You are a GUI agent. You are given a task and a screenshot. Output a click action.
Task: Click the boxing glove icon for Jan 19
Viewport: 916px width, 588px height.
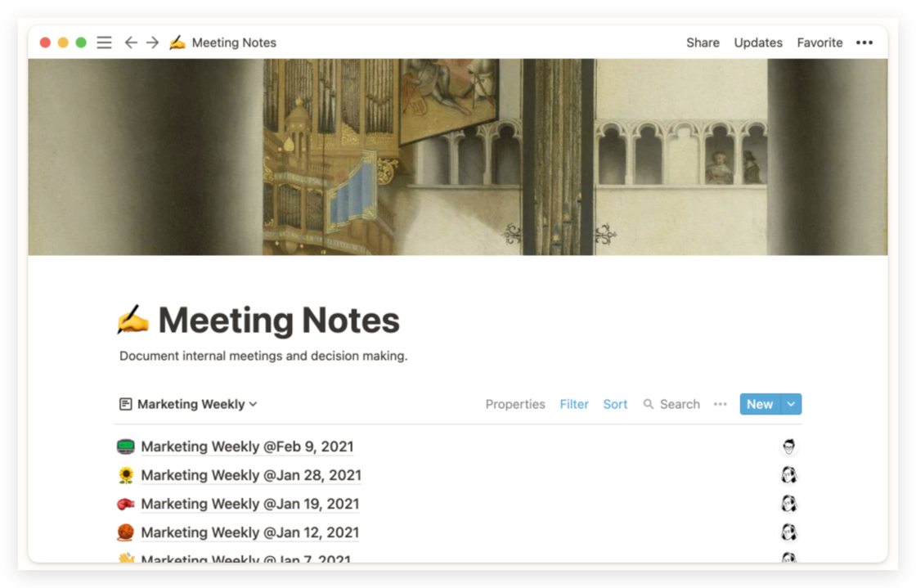126,504
